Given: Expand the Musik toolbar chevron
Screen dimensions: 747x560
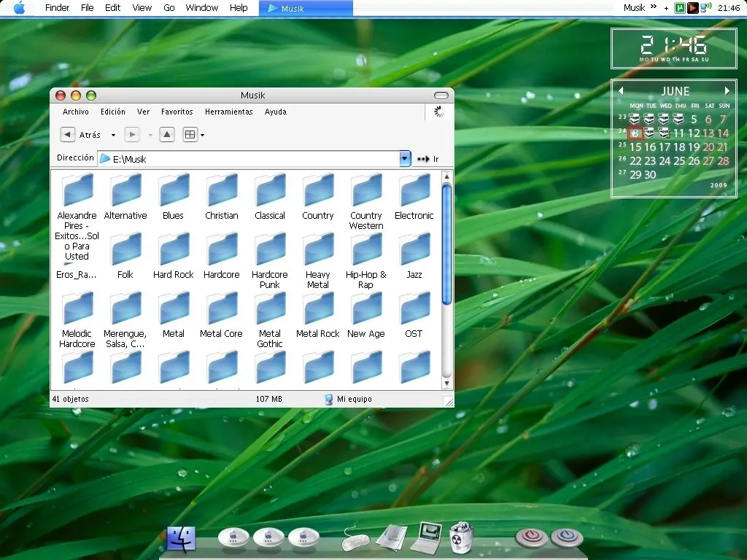Looking at the screenshot, I should tap(654, 7).
